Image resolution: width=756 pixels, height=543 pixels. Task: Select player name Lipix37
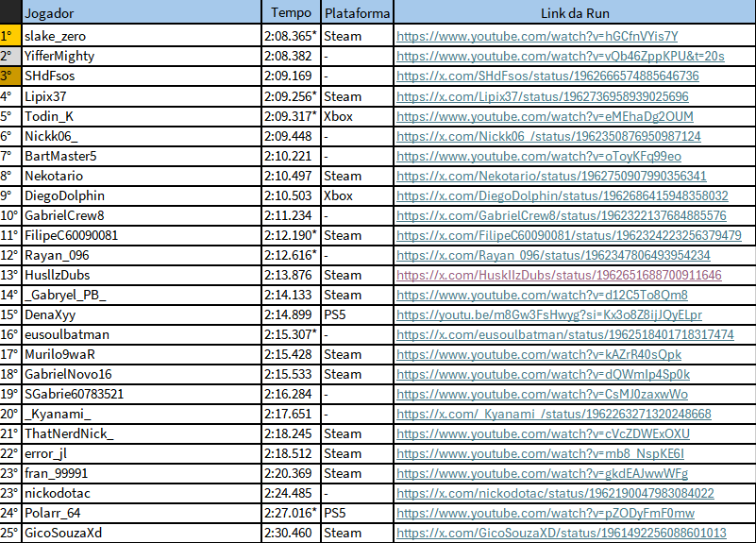click(x=45, y=96)
